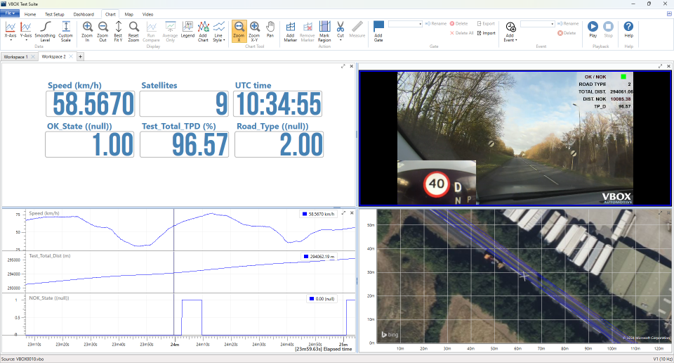Apply Best Fit Y scaling

(118, 31)
